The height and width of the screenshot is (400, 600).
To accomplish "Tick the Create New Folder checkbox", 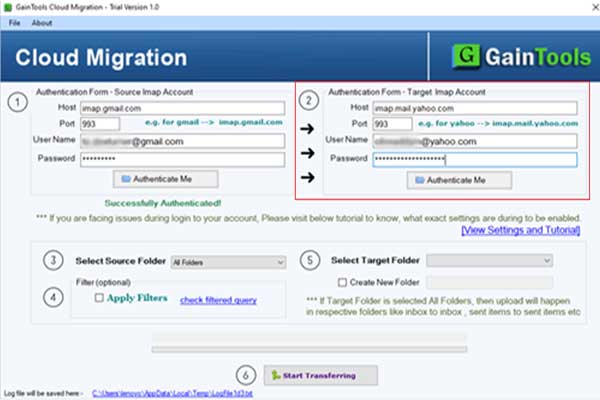I will (342, 282).
